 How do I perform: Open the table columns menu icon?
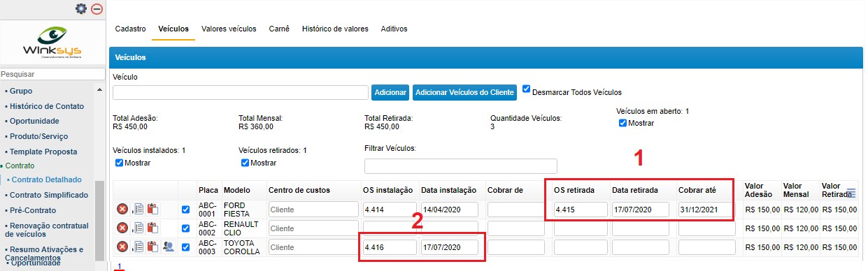(x=851, y=193)
